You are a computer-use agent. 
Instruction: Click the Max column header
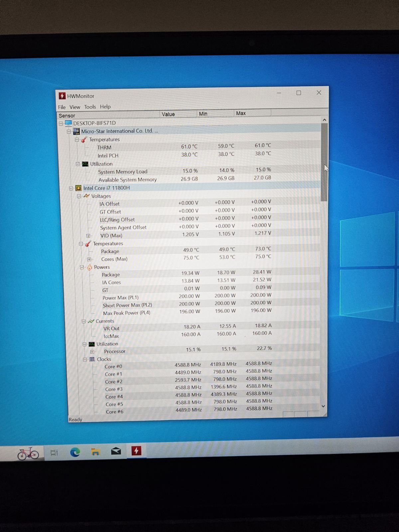click(x=253, y=113)
